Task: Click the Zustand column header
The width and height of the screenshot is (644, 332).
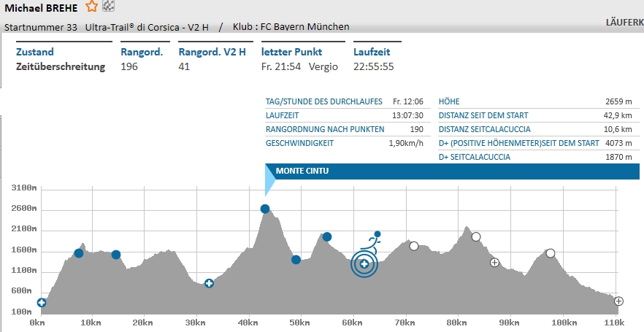Action: (35, 52)
